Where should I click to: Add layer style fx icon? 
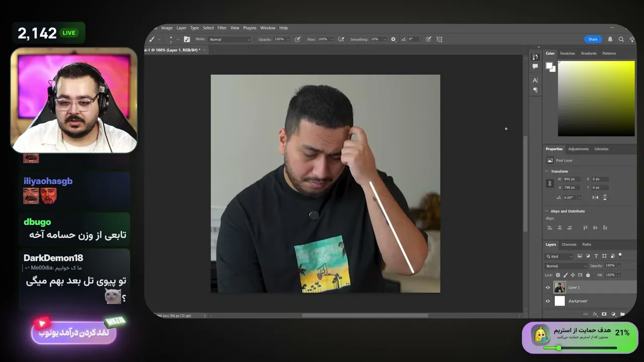595,314
